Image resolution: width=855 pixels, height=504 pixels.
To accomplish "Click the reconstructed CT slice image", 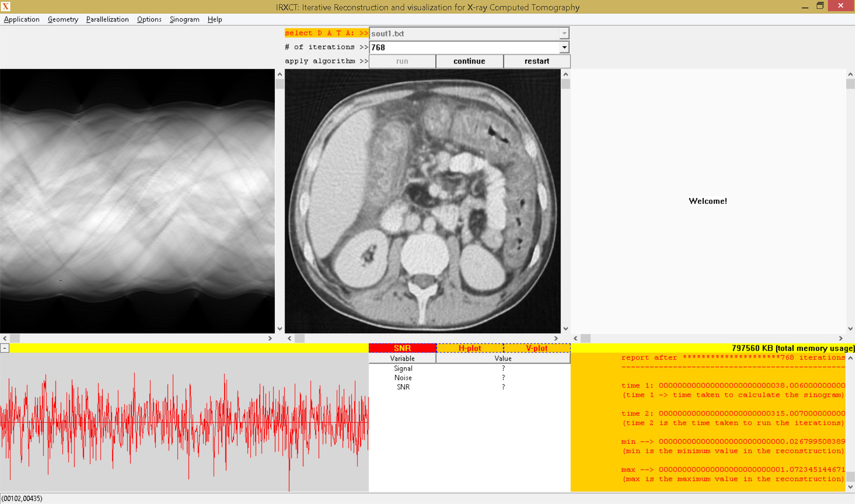I will point(422,201).
